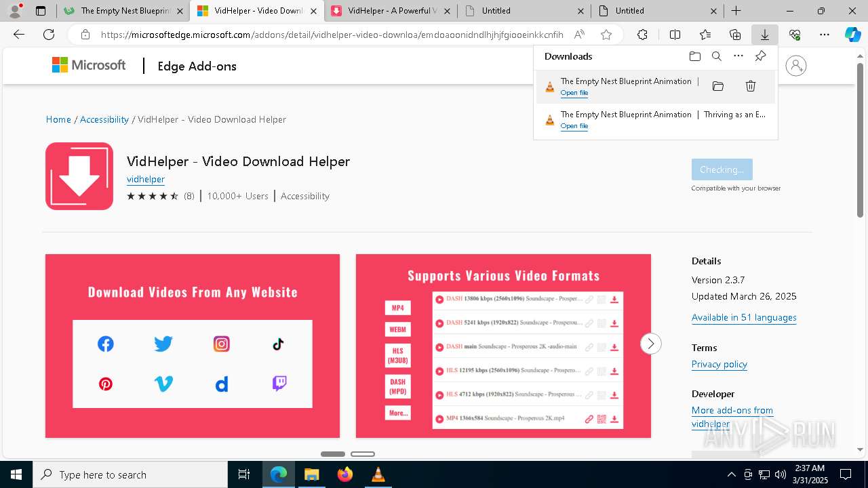Open Settings and more ellipsis menu
868x488 pixels.
[825, 35]
